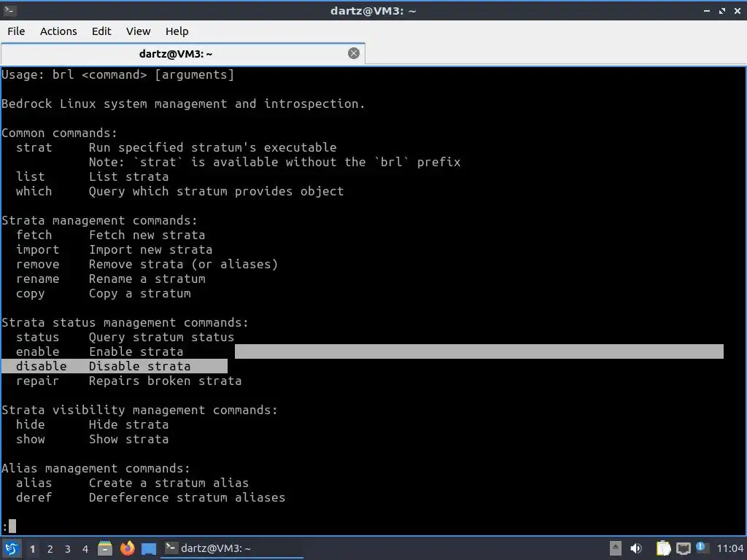This screenshot has height=560, width=747.
Task: Click the text 'Usage: brl <command> [arguments]'
Action: [117, 75]
